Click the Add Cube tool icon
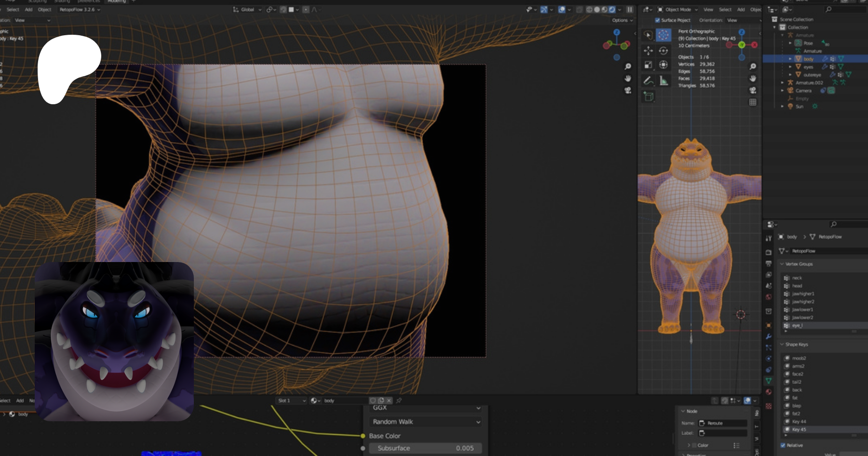The image size is (868, 456). 648,97
